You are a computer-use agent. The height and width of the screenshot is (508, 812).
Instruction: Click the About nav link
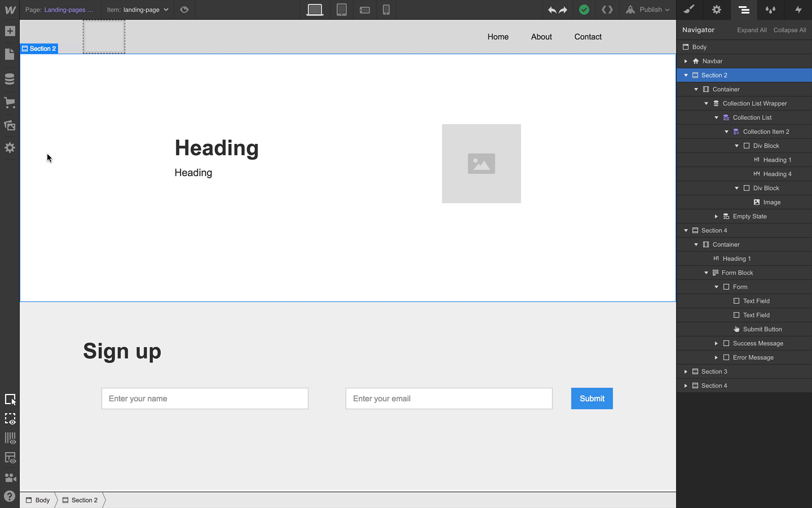[x=541, y=37]
